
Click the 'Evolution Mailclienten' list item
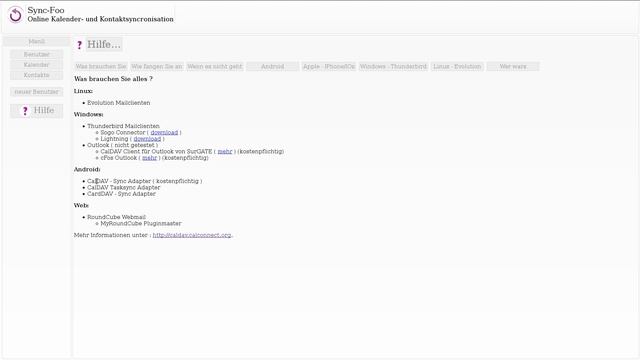pos(119,103)
